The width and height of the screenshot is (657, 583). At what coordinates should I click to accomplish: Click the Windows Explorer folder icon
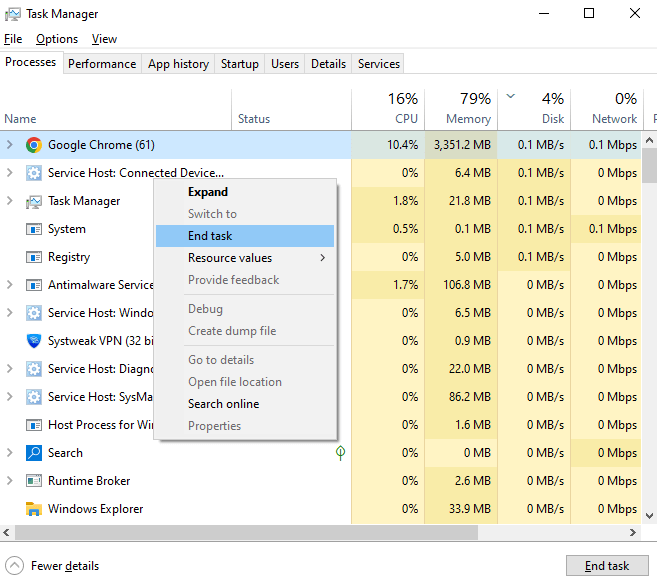[x=33, y=509]
